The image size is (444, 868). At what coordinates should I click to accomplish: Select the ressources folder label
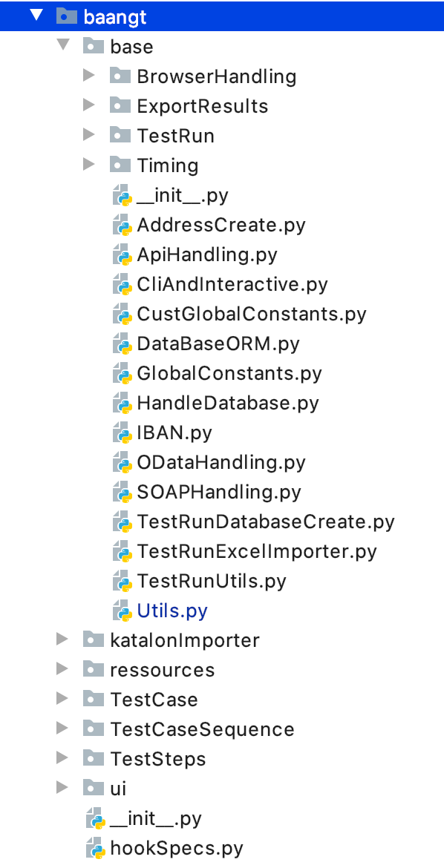tap(163, 671)
